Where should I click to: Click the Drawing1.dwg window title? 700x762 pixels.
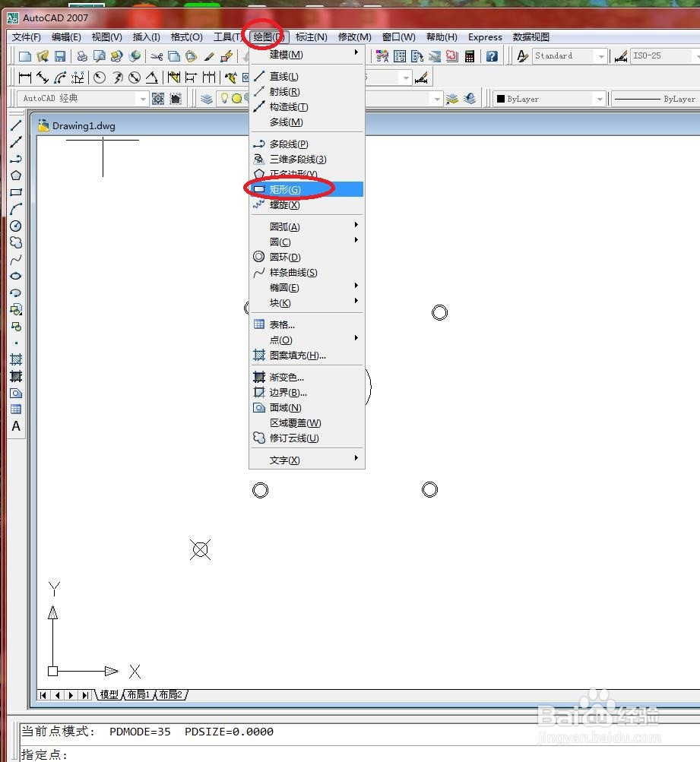[84, 126]
